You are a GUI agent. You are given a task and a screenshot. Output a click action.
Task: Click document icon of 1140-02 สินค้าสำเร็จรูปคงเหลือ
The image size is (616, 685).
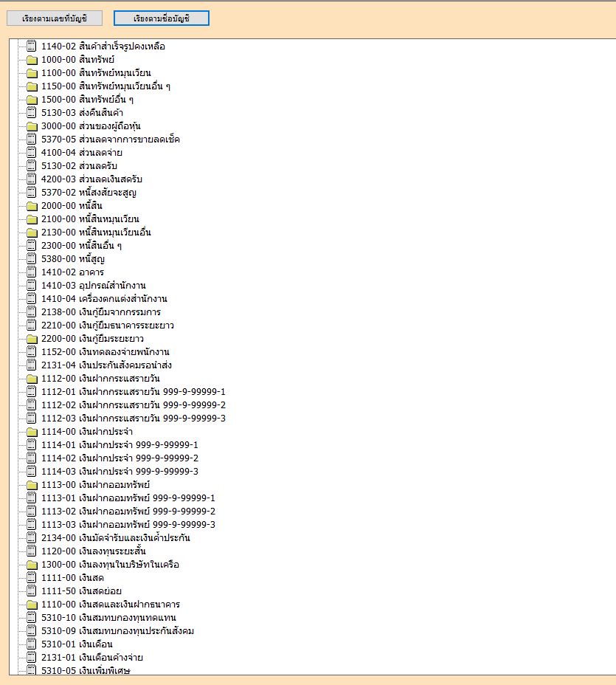click(x=32, y=47)
